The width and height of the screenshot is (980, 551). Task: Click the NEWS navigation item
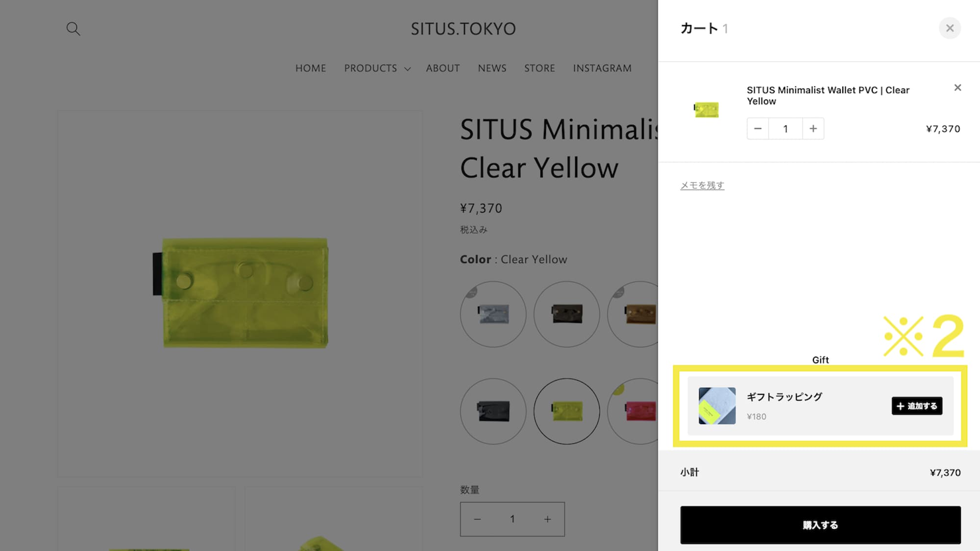point(492,69)
